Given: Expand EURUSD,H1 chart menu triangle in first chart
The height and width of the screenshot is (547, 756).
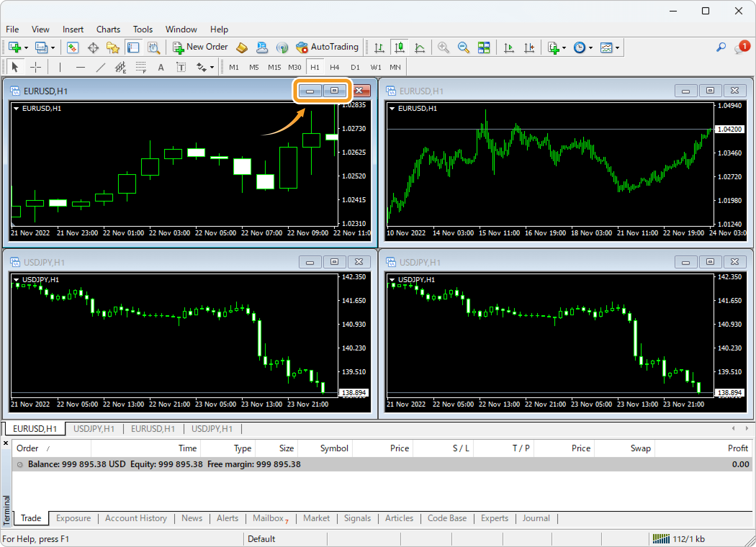Looking at the screenshot, I should point(16,108).
